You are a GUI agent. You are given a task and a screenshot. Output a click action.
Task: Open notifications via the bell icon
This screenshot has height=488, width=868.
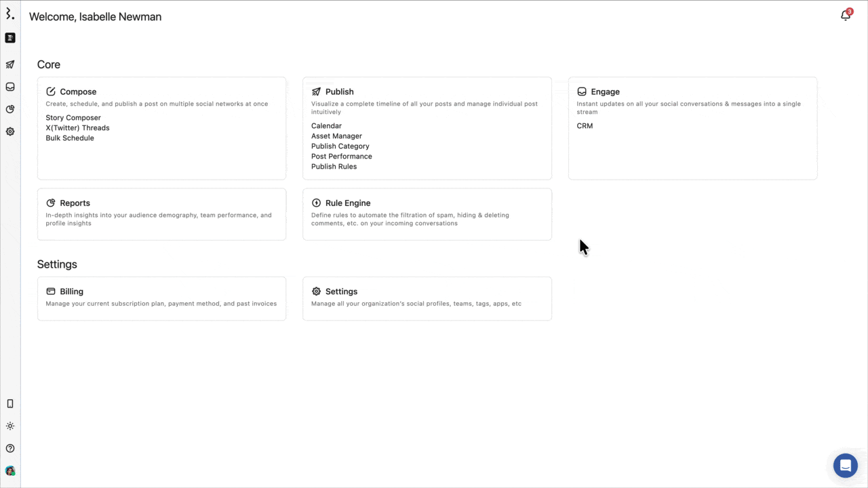coord(845,15)
